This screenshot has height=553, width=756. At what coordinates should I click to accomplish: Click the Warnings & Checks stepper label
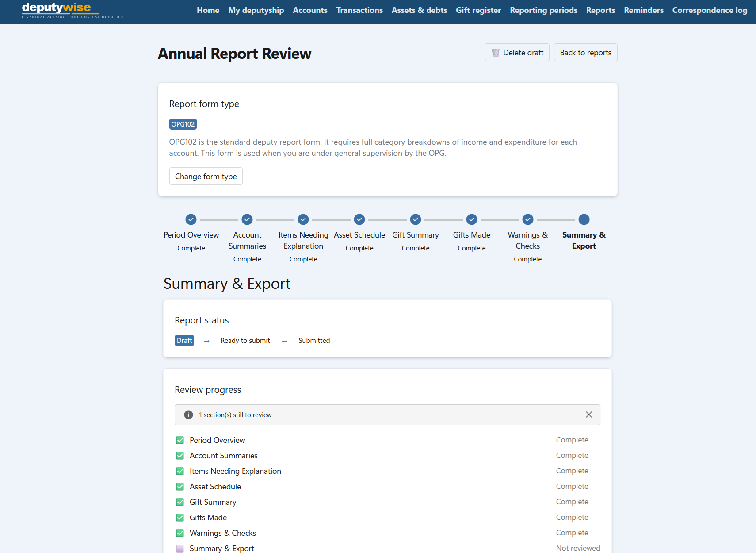click(528, 240)
